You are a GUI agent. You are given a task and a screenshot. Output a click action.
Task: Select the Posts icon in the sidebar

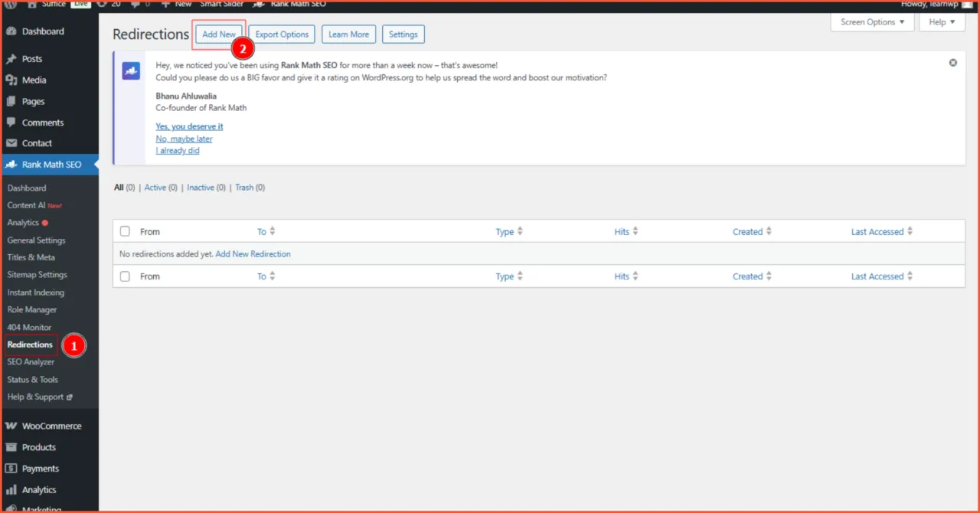[12, 59]
